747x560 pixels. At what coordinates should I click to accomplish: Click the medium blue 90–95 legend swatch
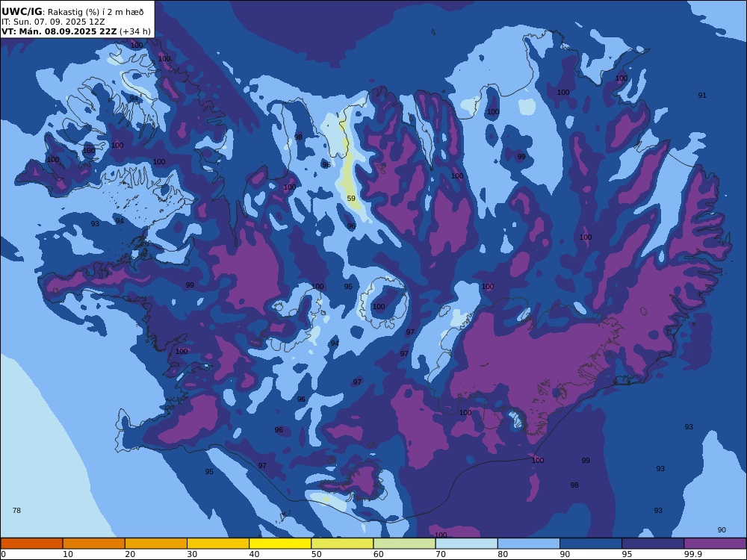591,544
